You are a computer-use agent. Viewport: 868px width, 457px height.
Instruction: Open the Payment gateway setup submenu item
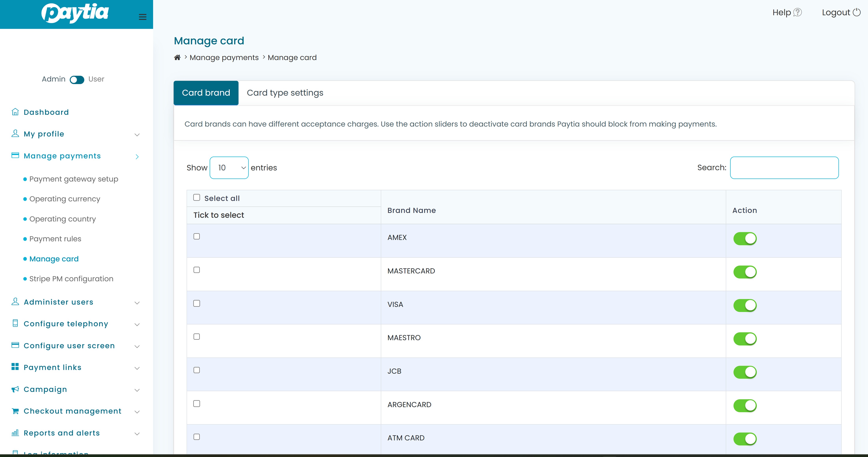point(73,179)
